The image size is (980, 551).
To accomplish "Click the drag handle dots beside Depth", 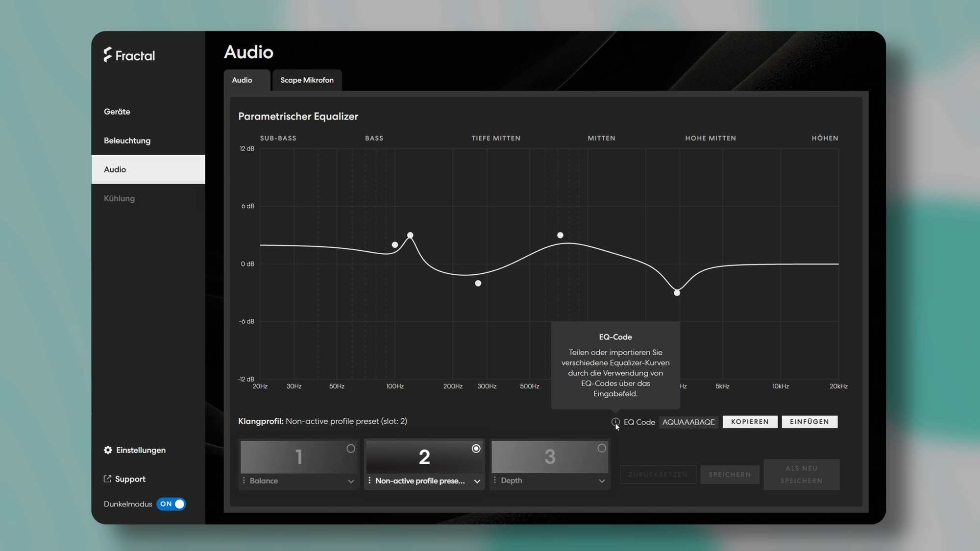I will (x=495, y=480).
